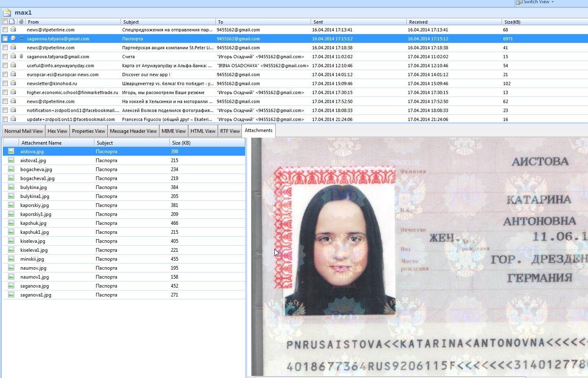Sort attachments by the Attachment Name column
Screen dimensions: 588x378
pos(57,143)
